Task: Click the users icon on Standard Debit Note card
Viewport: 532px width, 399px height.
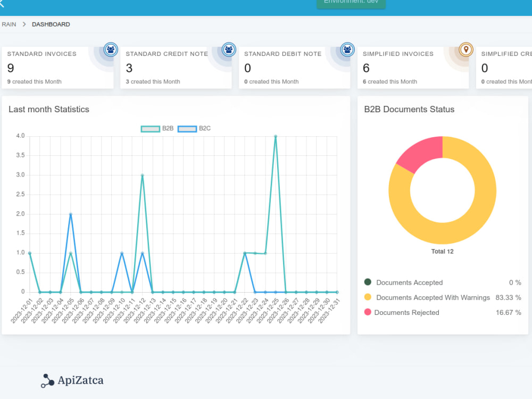Action: click(347, 49)
